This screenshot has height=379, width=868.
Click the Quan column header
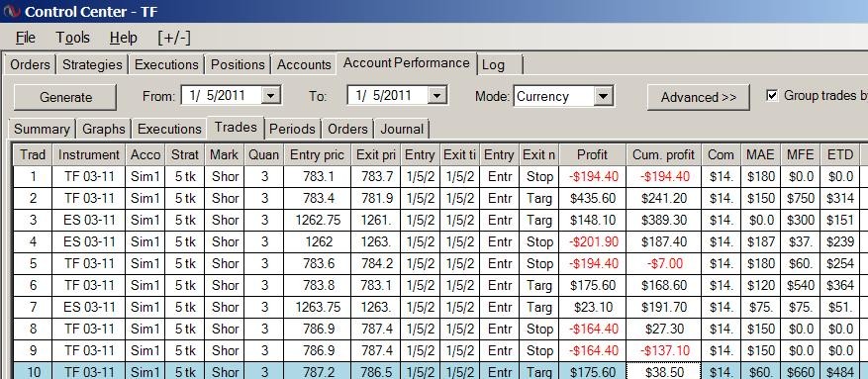(x=263, y=155)
